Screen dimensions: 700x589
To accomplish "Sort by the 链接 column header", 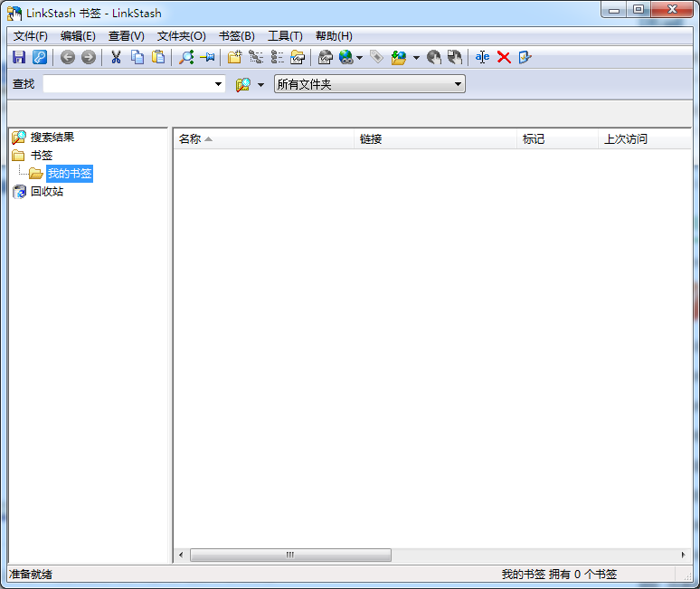I will 435,138.
